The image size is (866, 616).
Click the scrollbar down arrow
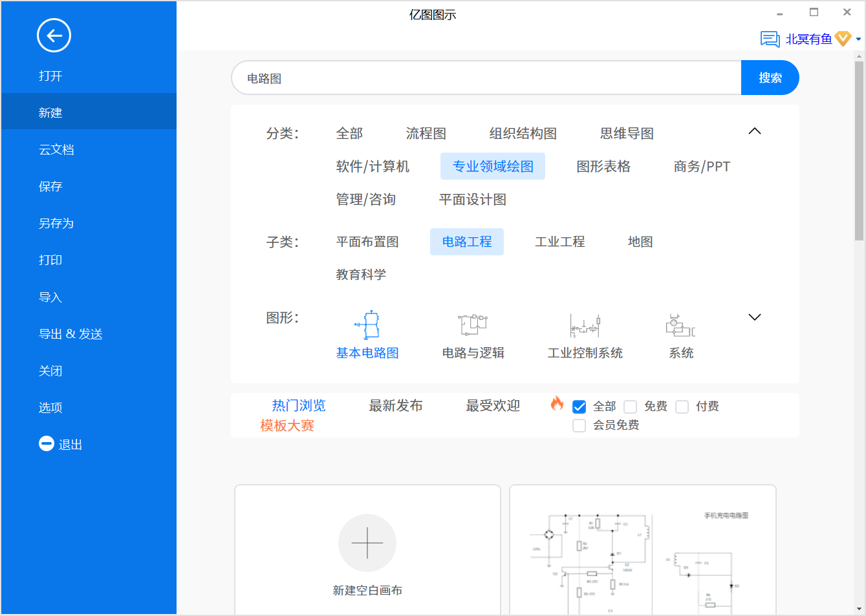point(859,609)
